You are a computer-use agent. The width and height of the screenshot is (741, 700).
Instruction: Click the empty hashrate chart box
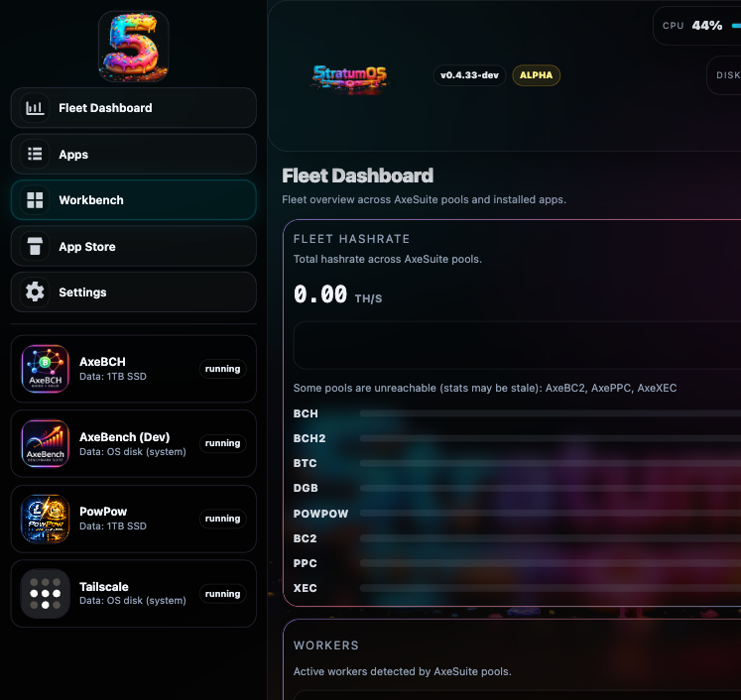click(x=517, y=345)
